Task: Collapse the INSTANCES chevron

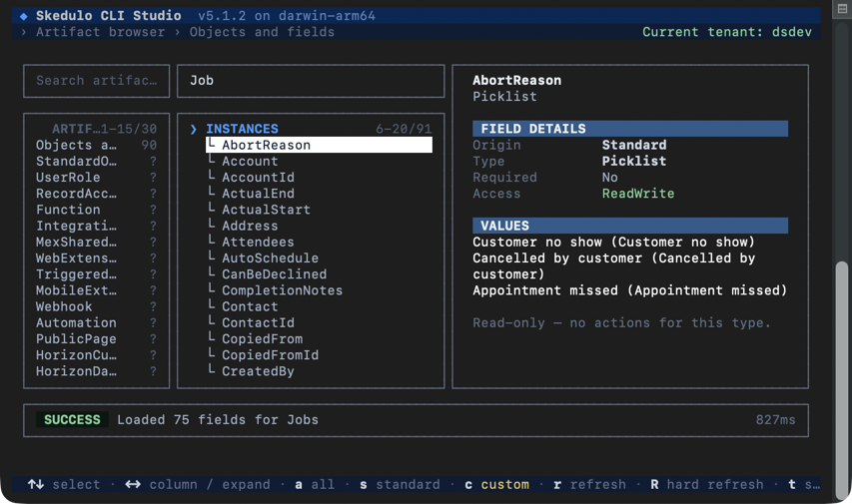Action: (x=194, y=130)
